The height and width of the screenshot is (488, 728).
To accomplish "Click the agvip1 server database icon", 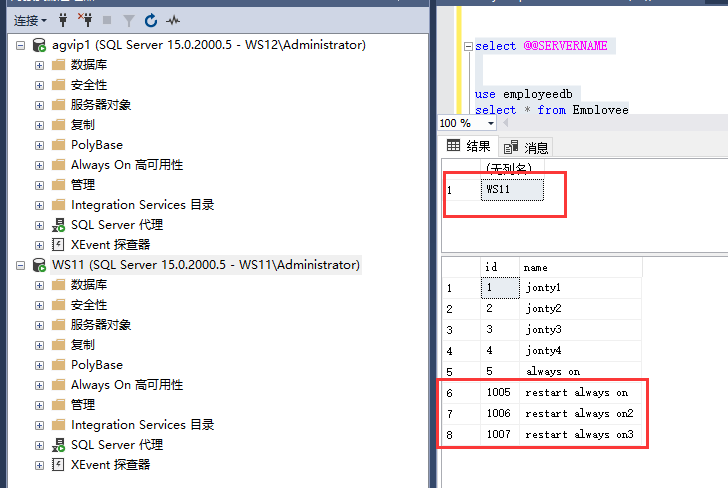I will tap(39, 45).
